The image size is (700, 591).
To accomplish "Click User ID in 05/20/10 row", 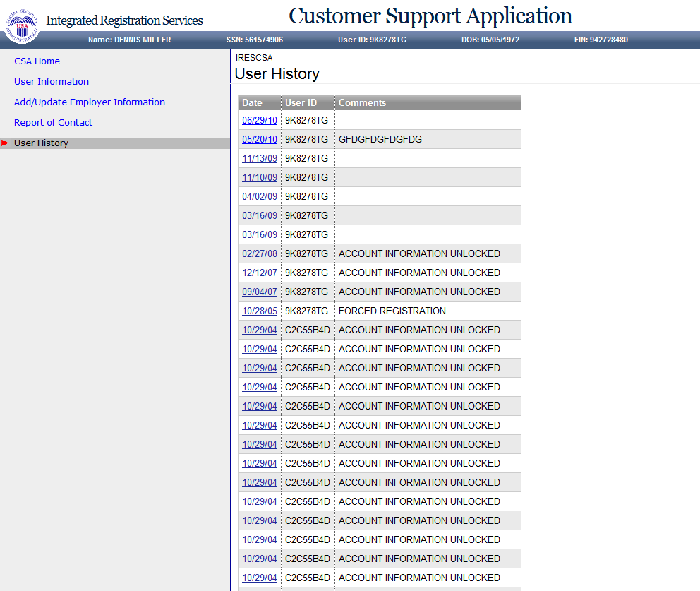I will click(x=307, y=139).
